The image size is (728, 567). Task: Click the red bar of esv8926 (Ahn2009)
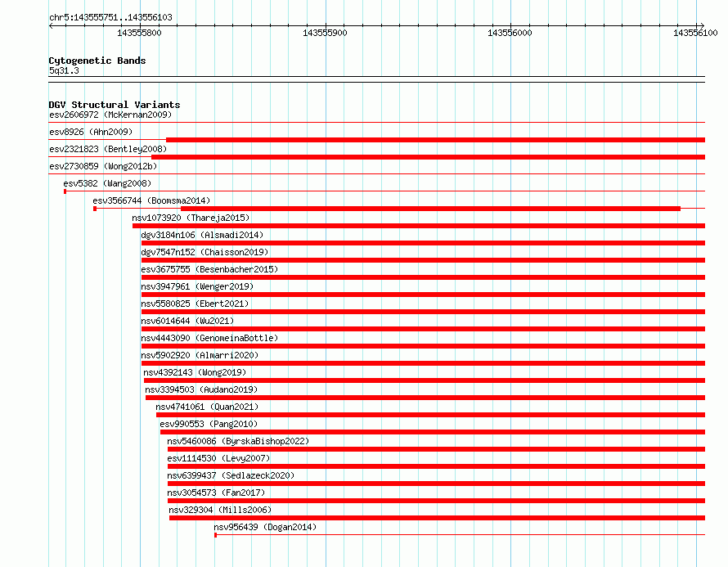coord(435,140)
